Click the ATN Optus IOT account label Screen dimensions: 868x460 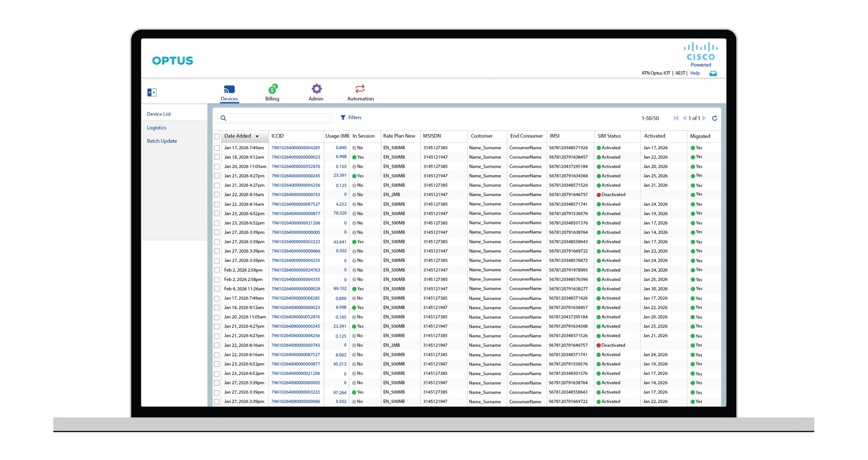pos(656,73)
